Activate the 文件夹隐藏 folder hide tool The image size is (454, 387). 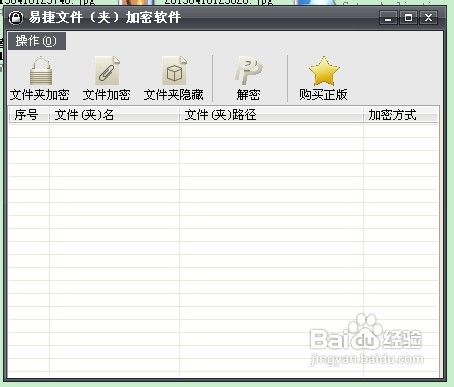174,79
